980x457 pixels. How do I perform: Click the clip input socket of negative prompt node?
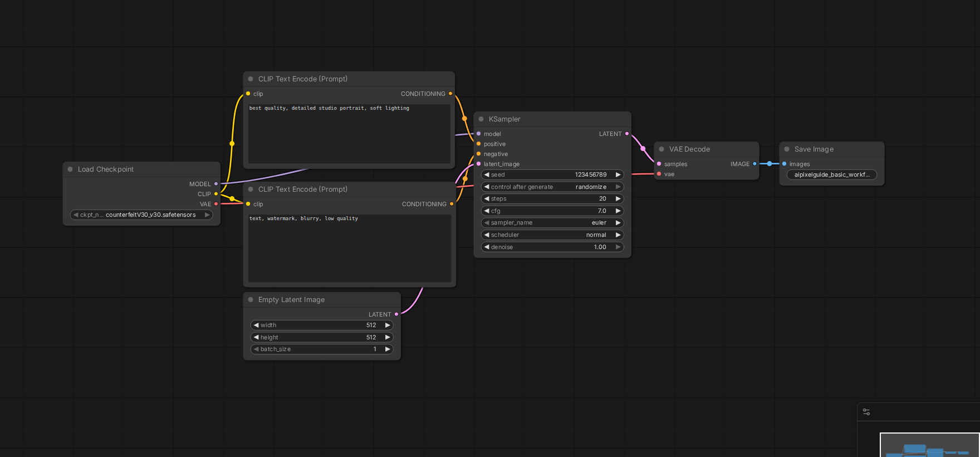click(x=248, y=204)
